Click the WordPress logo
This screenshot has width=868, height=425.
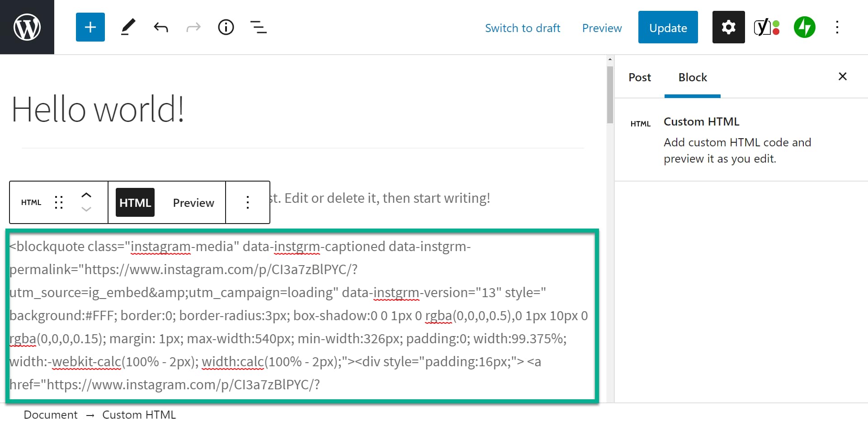click(x=27, y=27)
